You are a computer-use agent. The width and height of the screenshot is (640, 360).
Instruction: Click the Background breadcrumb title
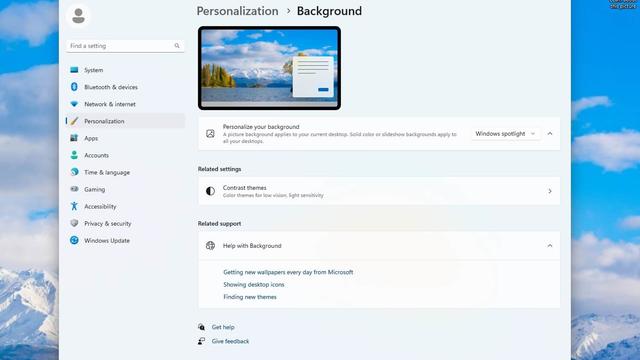pyautogui.click(x=329, y=11)
